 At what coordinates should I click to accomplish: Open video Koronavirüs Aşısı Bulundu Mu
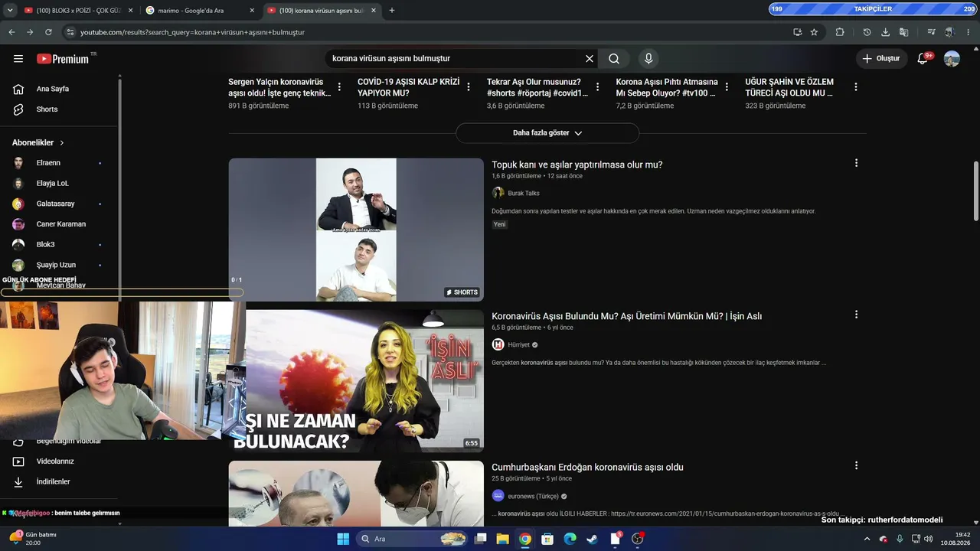tap(626, 316)
